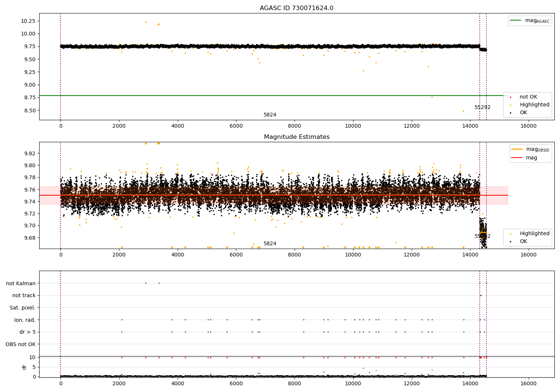Select the red 'not OK' legend marker
The height and width of the screenshot is (392, 560).
pyautogui.click(x=511, y=97)
